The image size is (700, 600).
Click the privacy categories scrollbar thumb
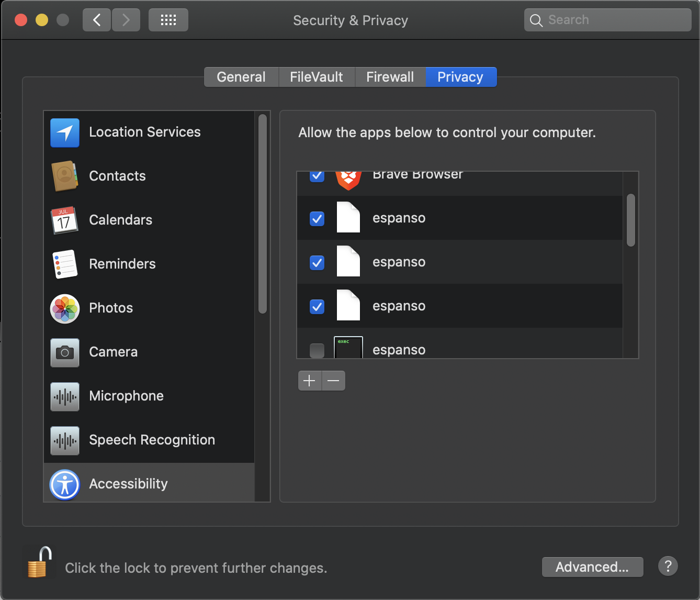[263, 214]
